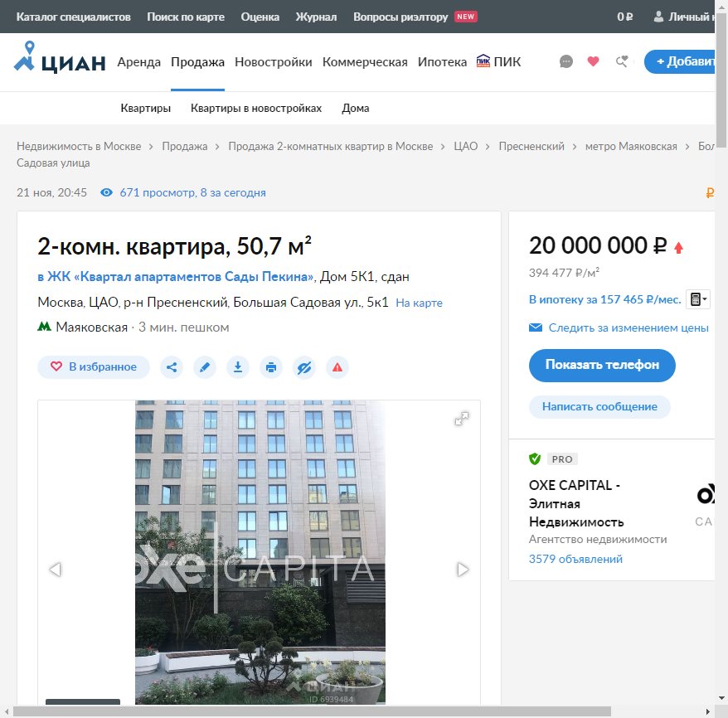Open messages chat bubble icon in header
Image resolution: width=728 pixels, height=718 pixels.
(x=566, y=61)
